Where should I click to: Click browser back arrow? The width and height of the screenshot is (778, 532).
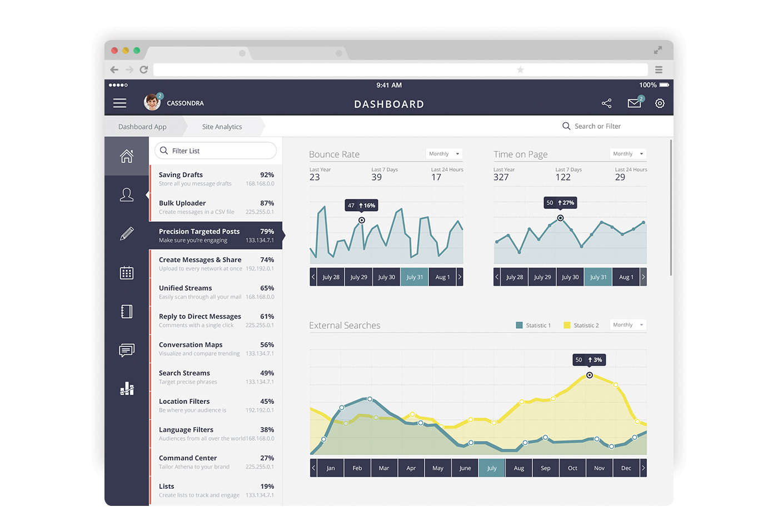pyautogui.click(x=114, y=69)
